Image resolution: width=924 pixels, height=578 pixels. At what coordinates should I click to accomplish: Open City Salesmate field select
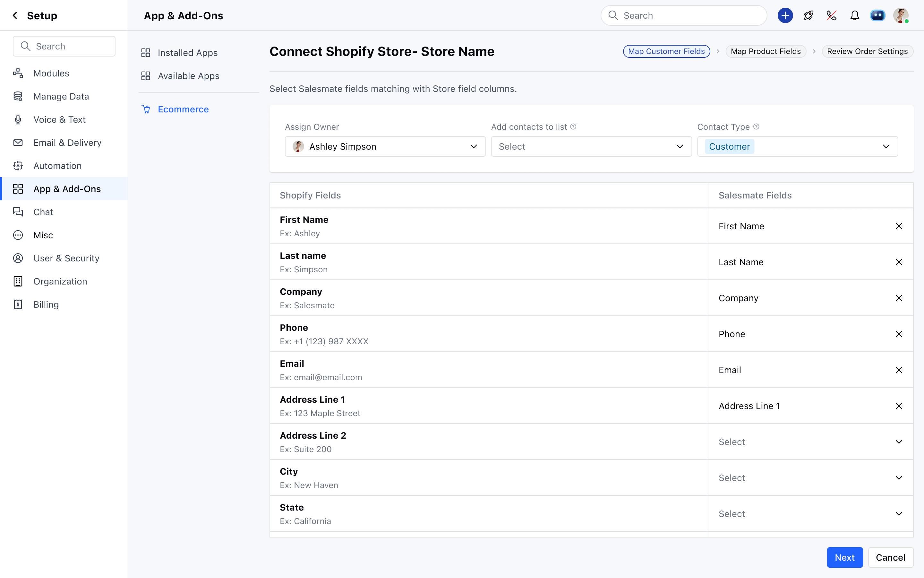(x=810, y=477)
